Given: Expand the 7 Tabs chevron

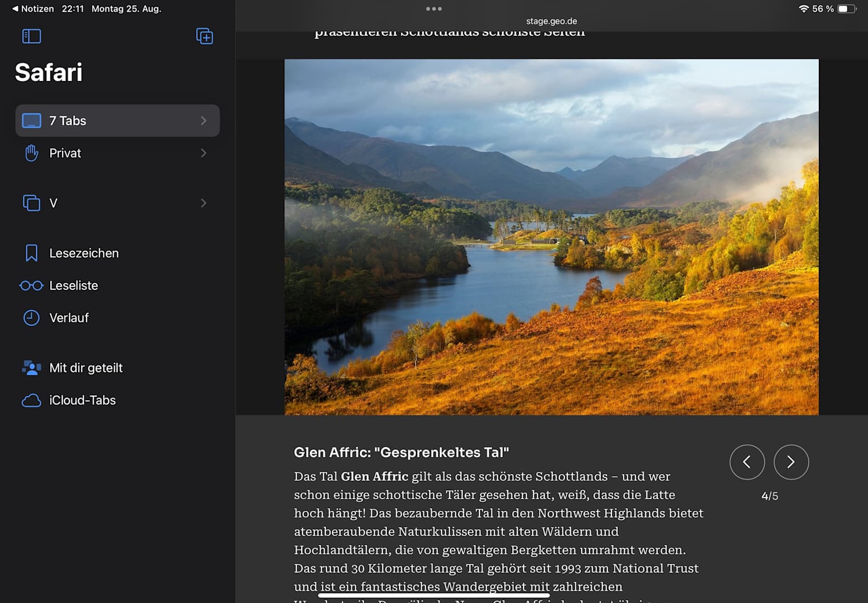Looking at the screenshot, I should point(203,121).
